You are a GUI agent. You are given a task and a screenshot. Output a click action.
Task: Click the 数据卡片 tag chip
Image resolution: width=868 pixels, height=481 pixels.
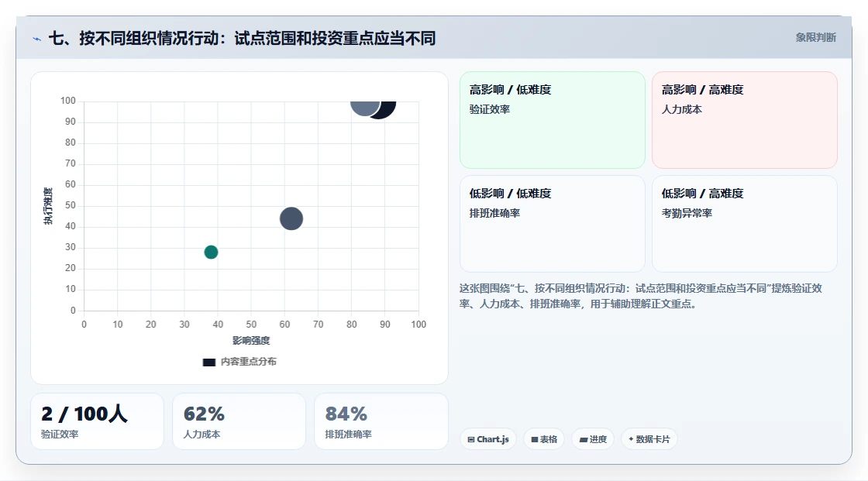pyautogui.click(x=649, y=439)
